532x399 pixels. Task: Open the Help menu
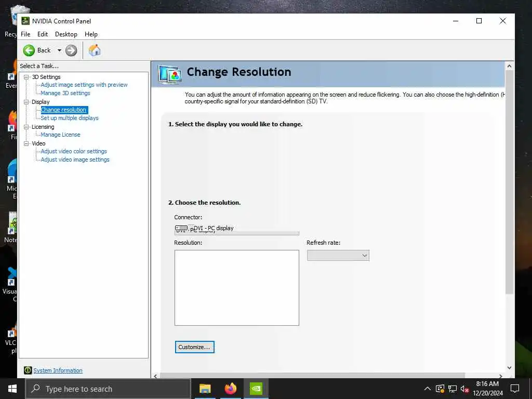click(91, 34)
